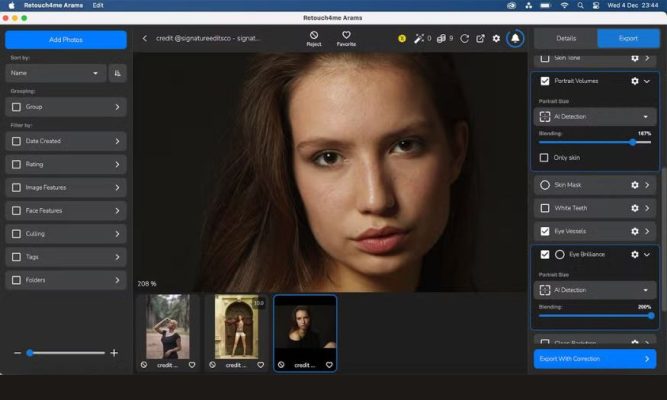Click Export With Correction button
Viewport: 667px width, 400px height.
coord(594,358)
